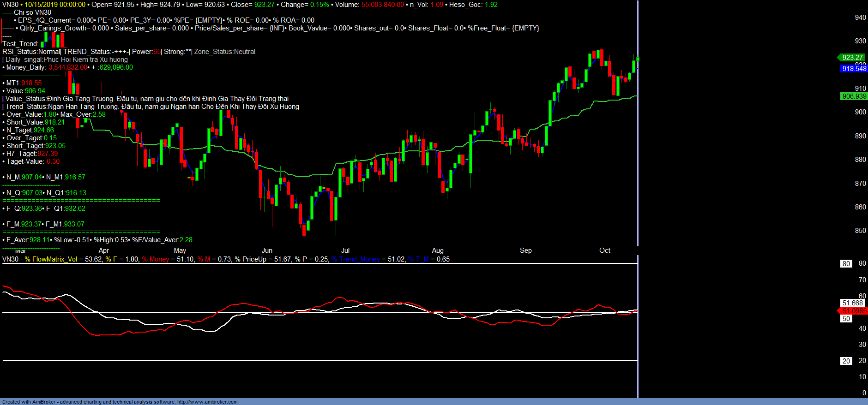868x405 pixels.
Task: Click the boxed 50 level marker
Action: [846, 319]
